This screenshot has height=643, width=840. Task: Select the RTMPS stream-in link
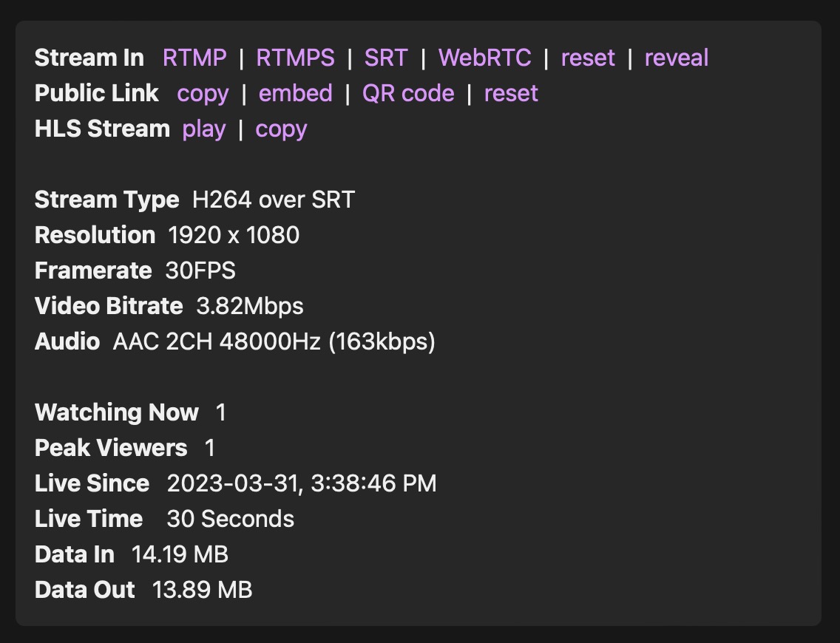[x=295, y=58]
